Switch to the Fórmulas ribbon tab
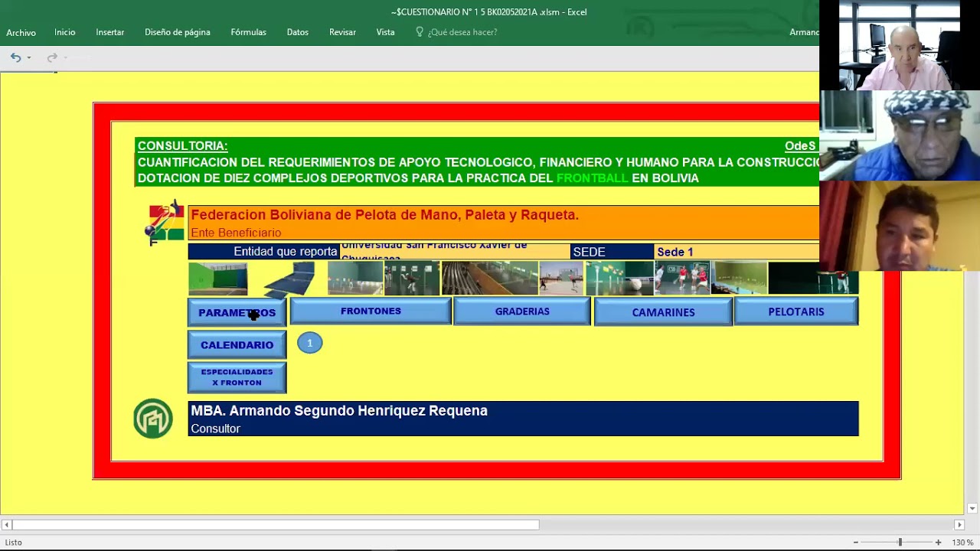This screenshot has height=551, width=980. click(x=248, y=32)
